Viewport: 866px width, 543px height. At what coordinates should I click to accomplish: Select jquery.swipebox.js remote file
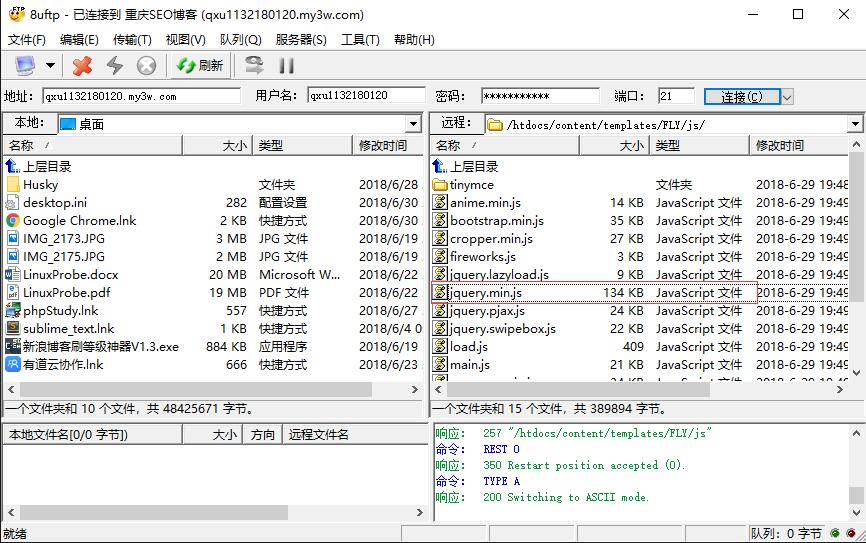coord(494,329)
